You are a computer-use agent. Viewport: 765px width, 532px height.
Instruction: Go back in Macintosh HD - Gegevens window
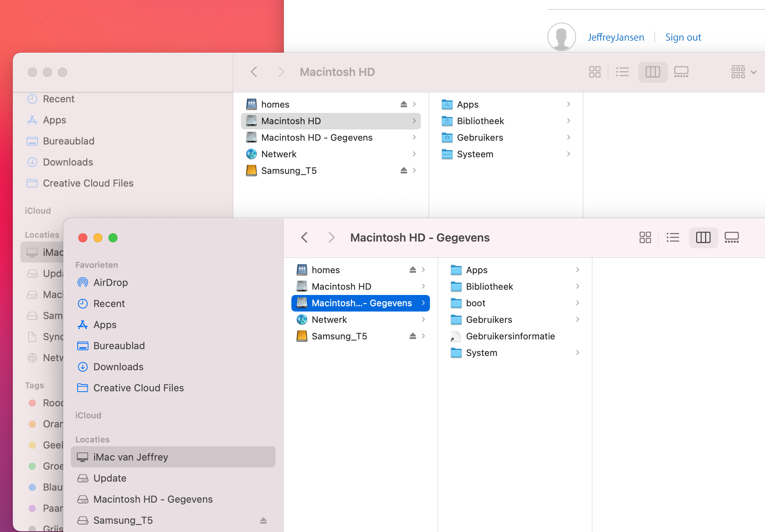coord(305,237)
